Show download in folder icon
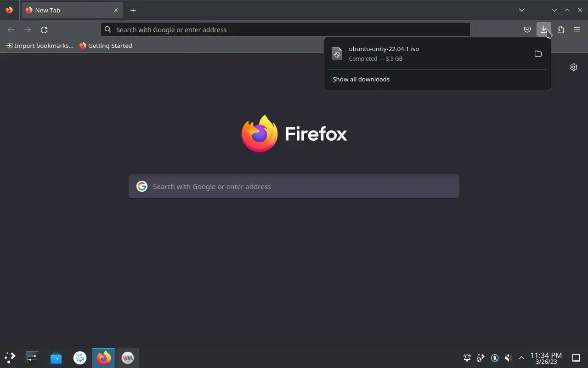This screenshot has height=368, width=588. (538, 53)
